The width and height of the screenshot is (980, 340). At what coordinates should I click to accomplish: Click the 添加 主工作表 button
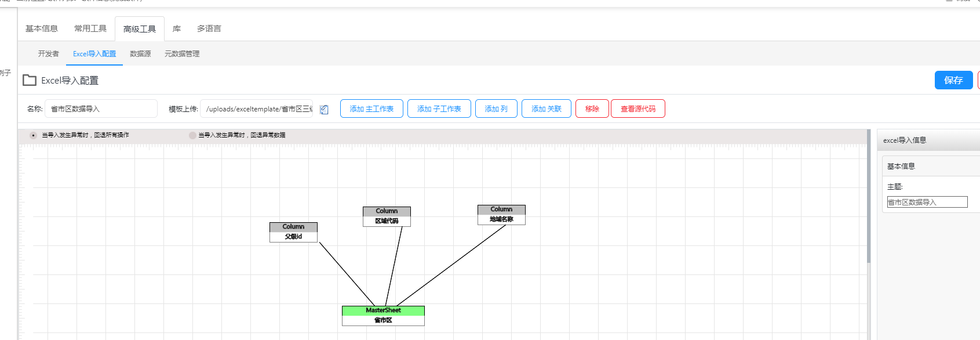pos(371,108)
